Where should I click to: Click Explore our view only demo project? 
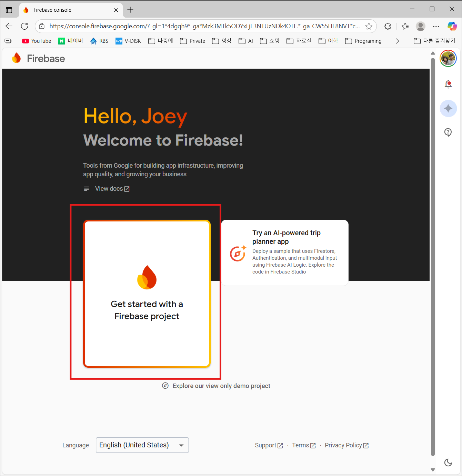[x=216, y=386]
